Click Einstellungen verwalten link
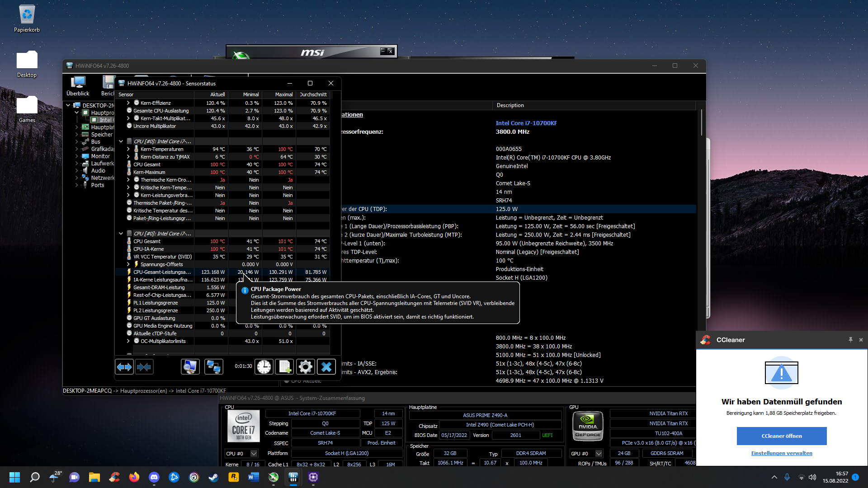Image resolution: width=868 pixels, height=488 pixels. (x=781, y=453)
